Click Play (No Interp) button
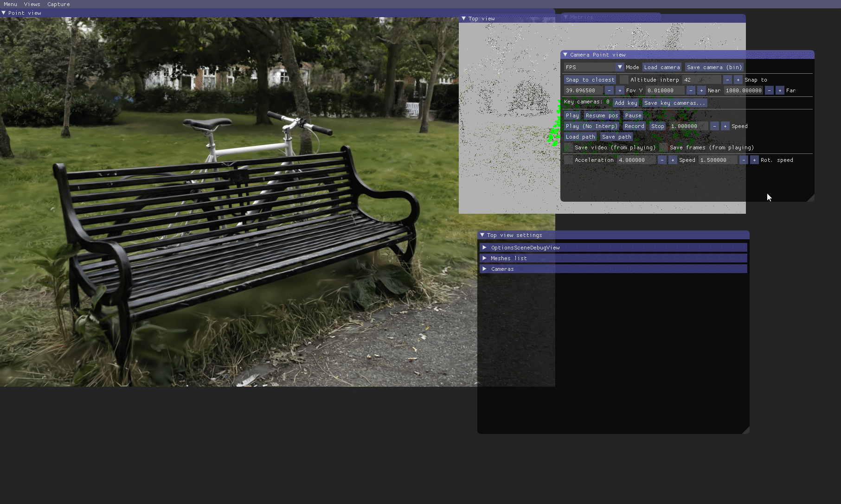Image resolution: width=841 pixels, height=504 pixels. [x=591, y=126]
